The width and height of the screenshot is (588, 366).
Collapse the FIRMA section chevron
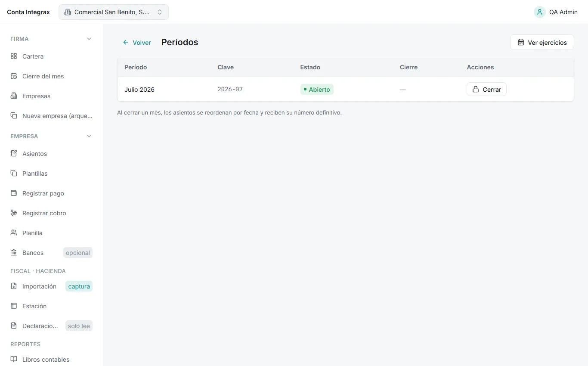tap(89, 39)
